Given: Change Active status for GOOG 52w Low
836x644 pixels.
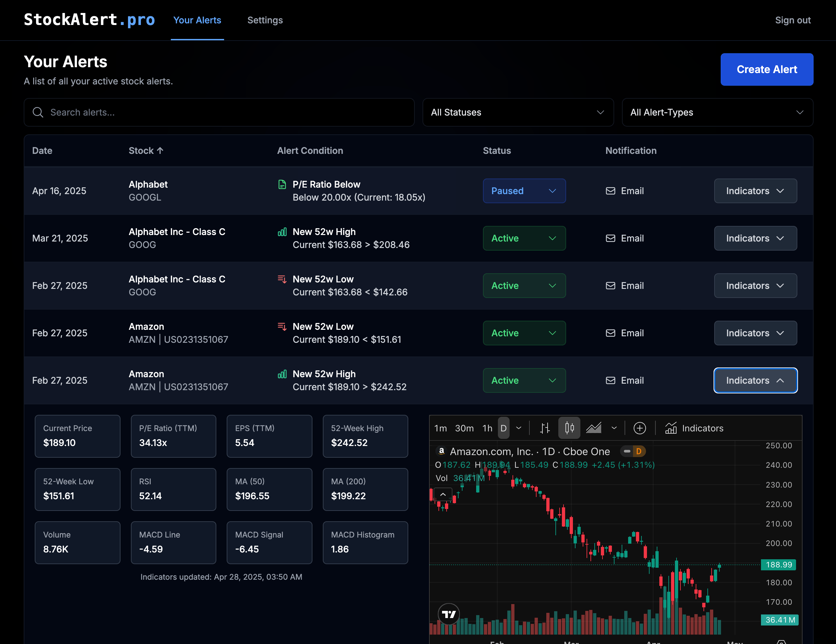Looking at the screenshot, I should coord(524,286).
